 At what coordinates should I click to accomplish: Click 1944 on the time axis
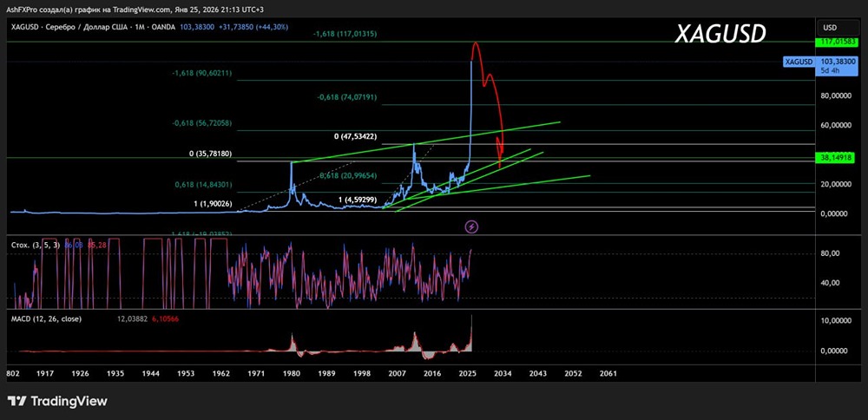(150, 373)
